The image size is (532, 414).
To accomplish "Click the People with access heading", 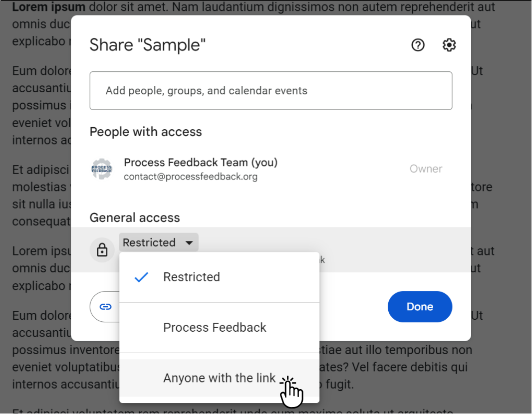I will click(x=146, y=132).
